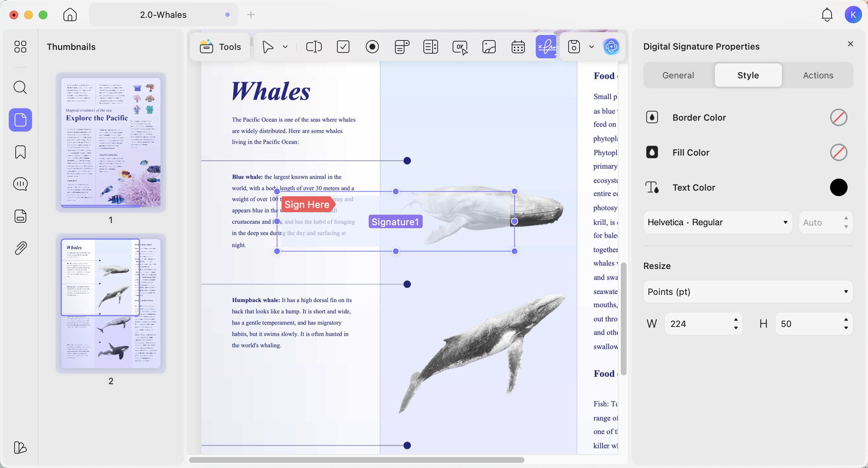Pick the black Text Color swatch
868x468 pixels.
[838, 187]
